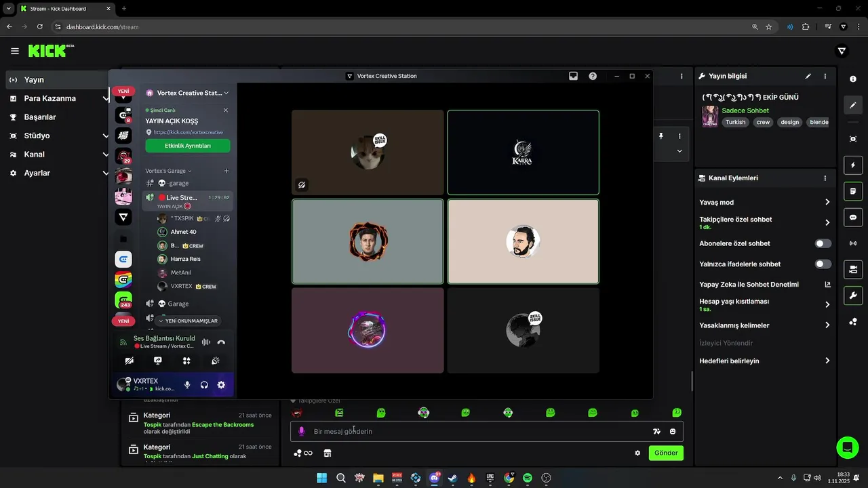The width and height of the screenshot is (868, 488).
Task: Open Yavaş mod settings chevron
Action: coord(827,202)
